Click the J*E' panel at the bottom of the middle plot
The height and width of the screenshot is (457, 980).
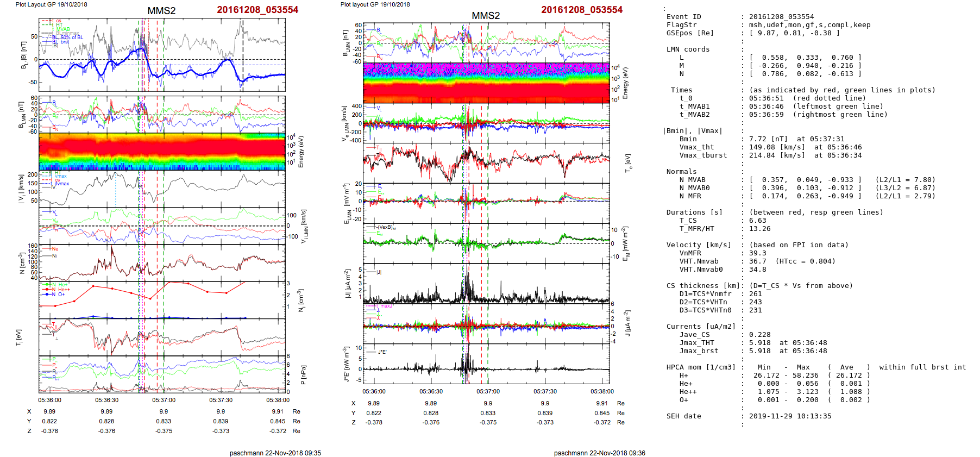[x=486, y=364]
